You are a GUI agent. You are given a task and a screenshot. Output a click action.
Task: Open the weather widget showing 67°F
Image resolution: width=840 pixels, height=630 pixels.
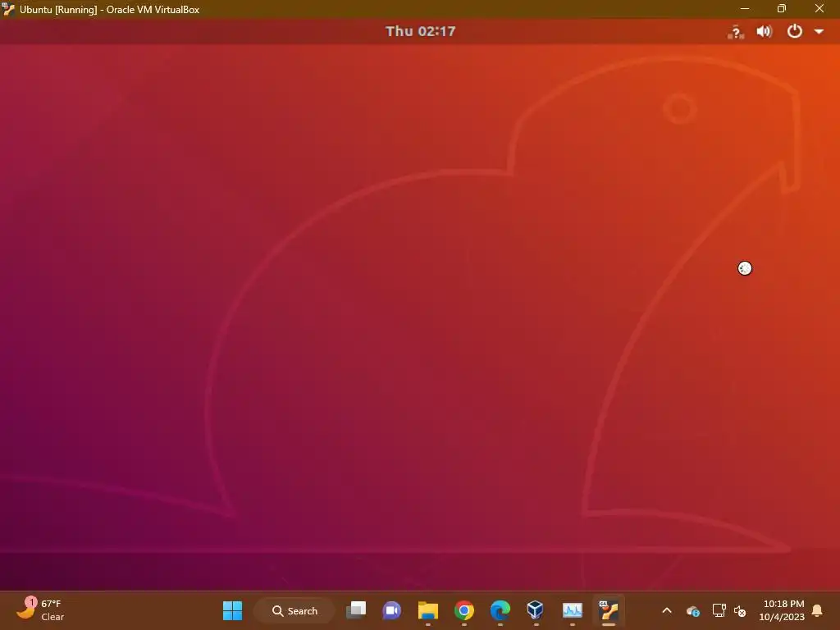click(40, 610)
